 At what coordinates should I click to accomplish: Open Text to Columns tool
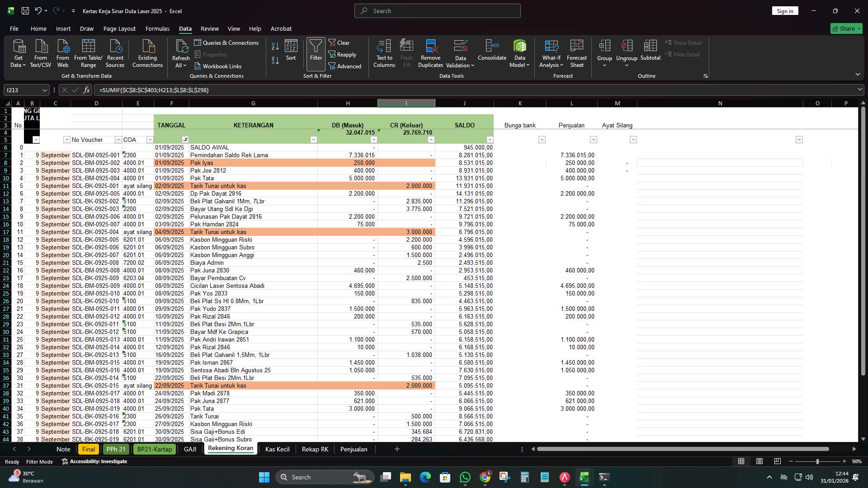pyautogui.click(x=384, y=52)
